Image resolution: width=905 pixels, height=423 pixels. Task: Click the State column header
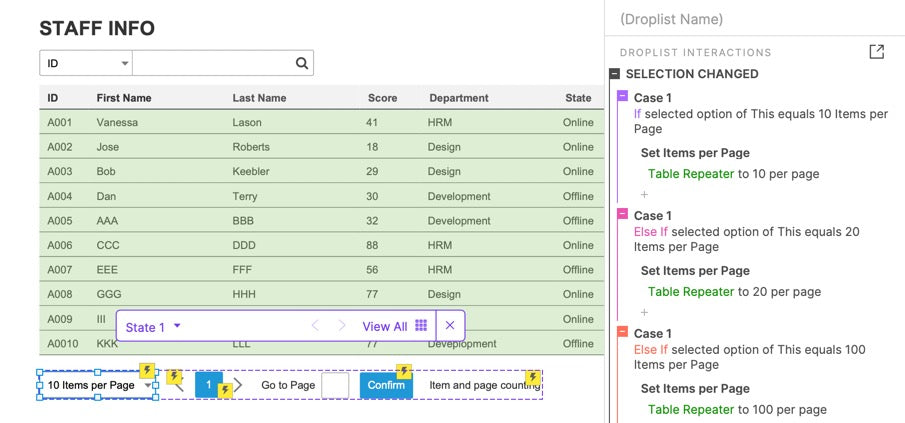pyautogui.click(x=578, y=98)
